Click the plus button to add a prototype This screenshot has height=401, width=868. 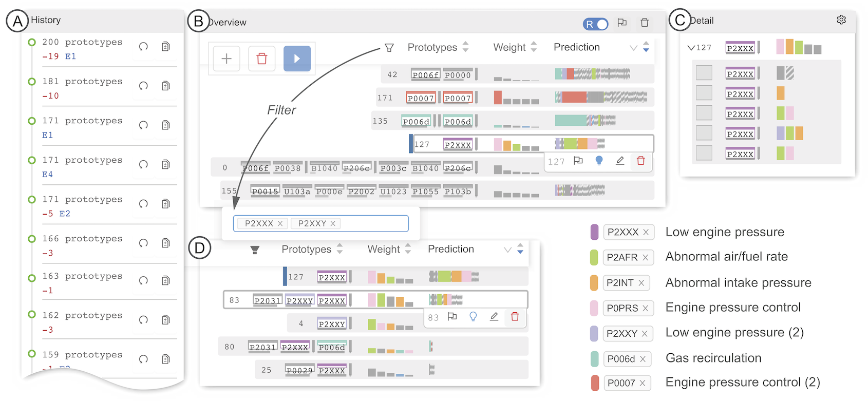click(227, 59)
